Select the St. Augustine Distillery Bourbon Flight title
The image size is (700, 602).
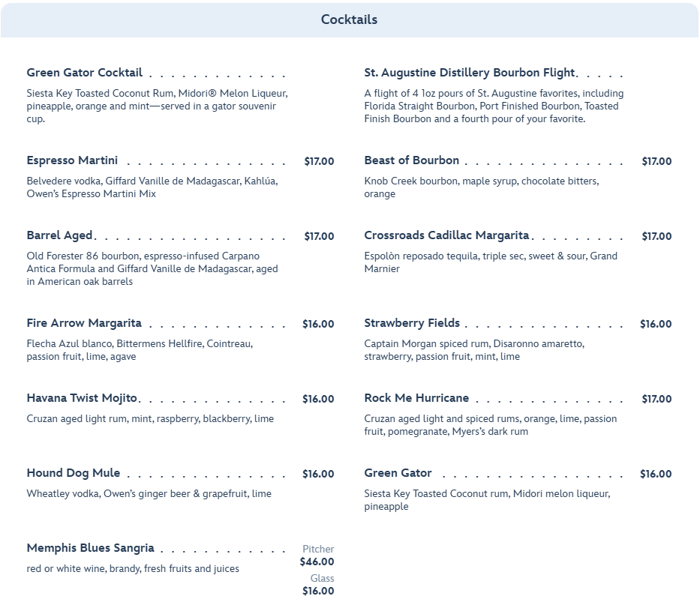pyautogui.click(x=469, y=73)
